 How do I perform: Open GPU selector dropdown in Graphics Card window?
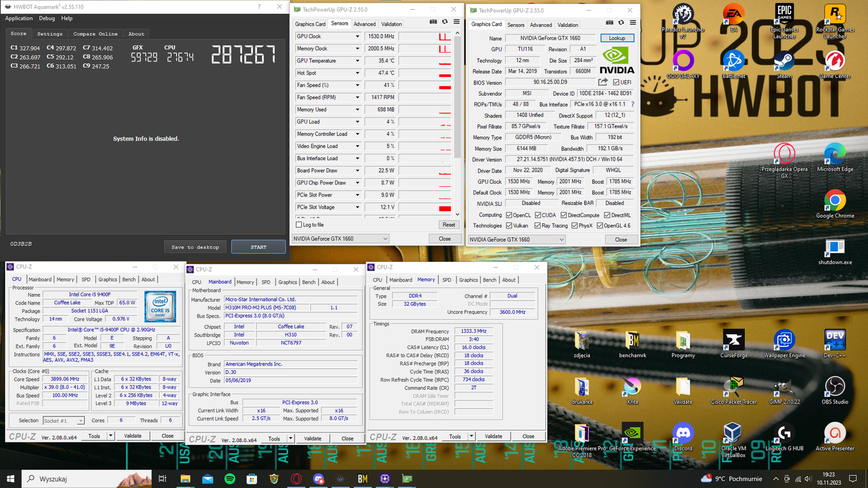pos(517,239)
